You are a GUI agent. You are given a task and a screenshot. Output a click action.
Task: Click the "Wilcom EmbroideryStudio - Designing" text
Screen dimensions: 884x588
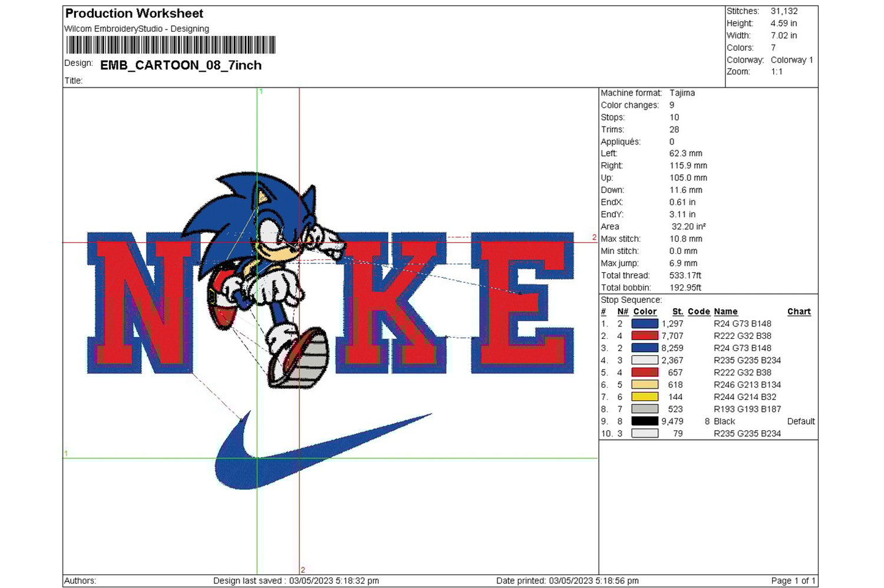click(137, 29)
